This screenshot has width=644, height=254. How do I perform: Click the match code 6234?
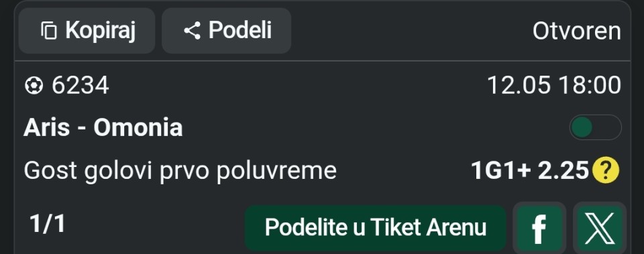pyautogui.click(x=80, y=86)
